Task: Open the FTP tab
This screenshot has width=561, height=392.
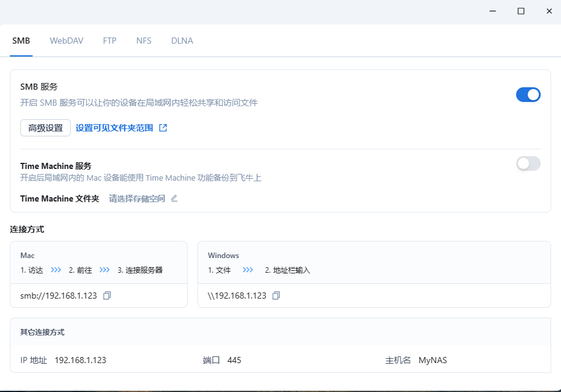Action: 109,41
